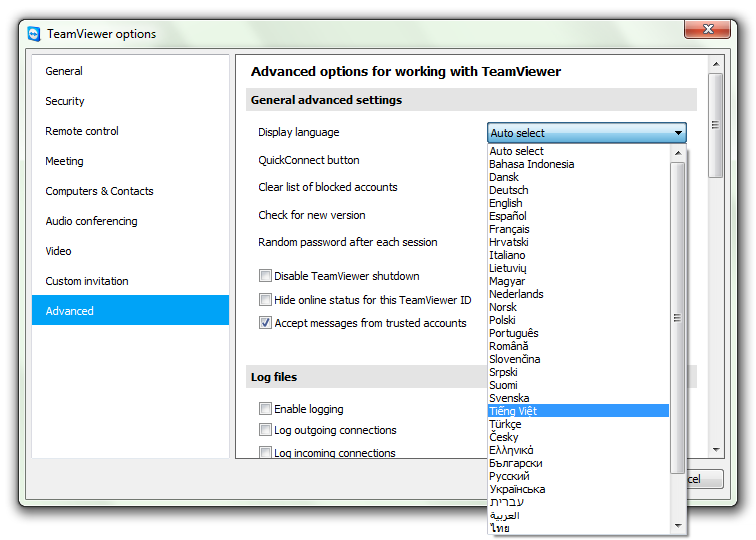Pick Magyar language entry
This screenshot has height=540, width=756.
click(579, 281)
